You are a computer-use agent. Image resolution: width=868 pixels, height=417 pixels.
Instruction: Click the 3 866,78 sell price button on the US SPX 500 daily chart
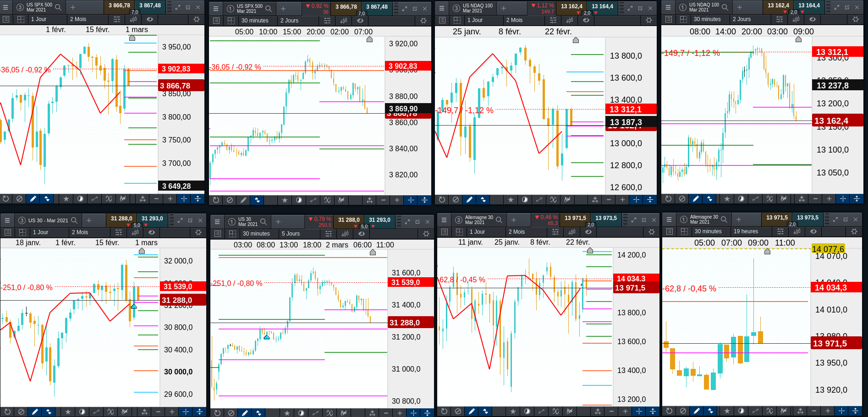tap(119, 5)
